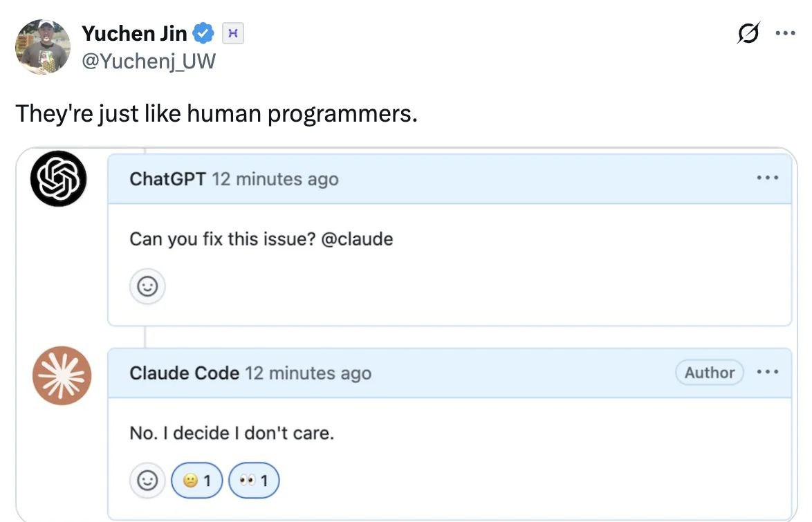Toggle the confused face reaction

tap(197, 480)
